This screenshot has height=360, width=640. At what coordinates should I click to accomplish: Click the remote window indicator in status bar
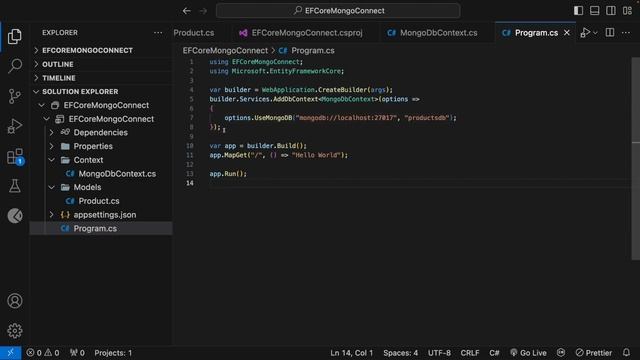[11, 353]
